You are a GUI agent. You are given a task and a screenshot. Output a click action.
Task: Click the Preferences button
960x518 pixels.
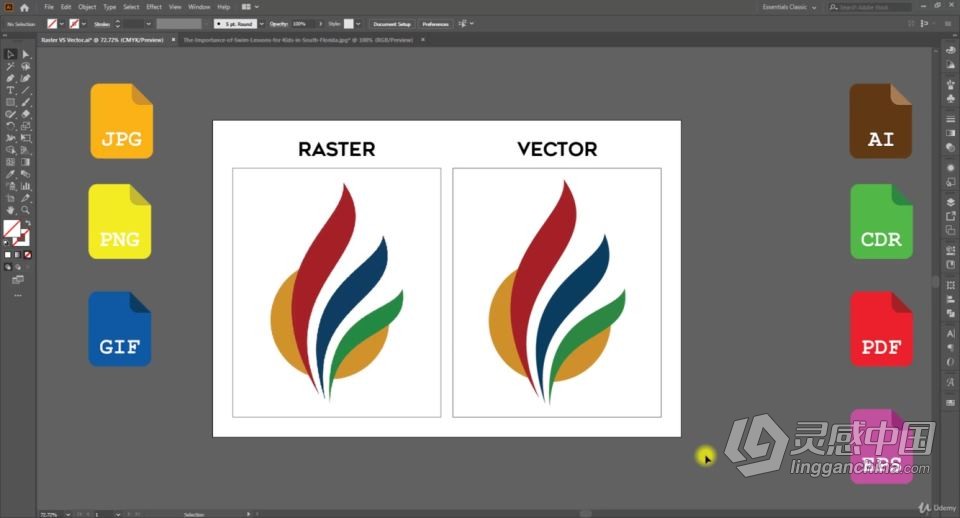(435, 24)
